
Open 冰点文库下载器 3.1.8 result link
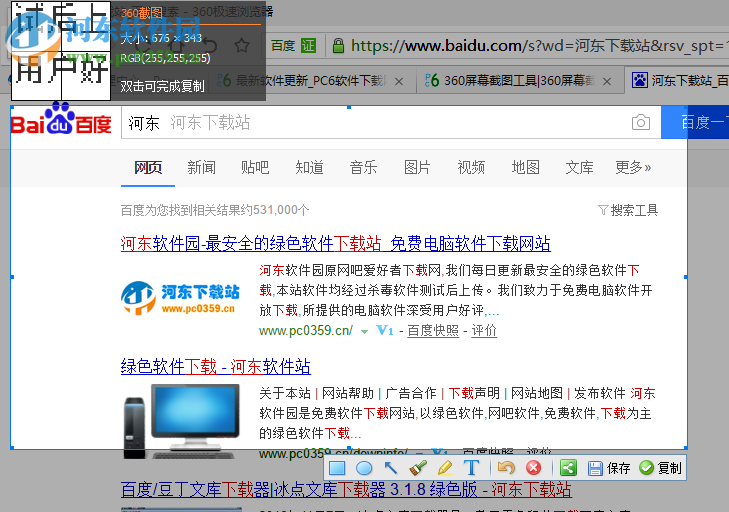pos(346,490)
